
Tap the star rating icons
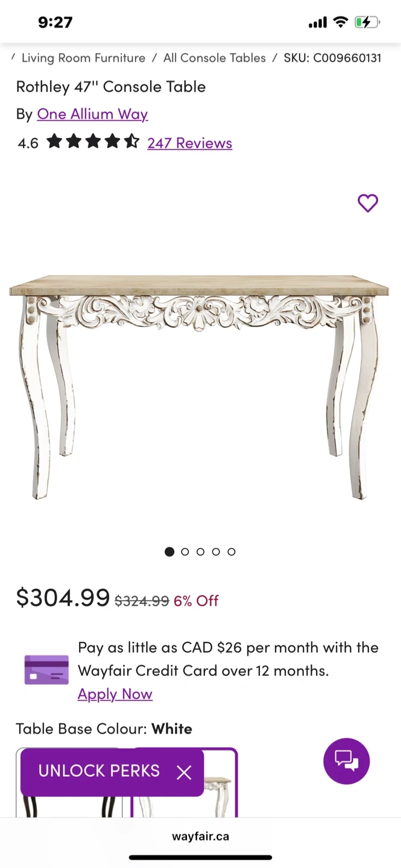(93, 142)
